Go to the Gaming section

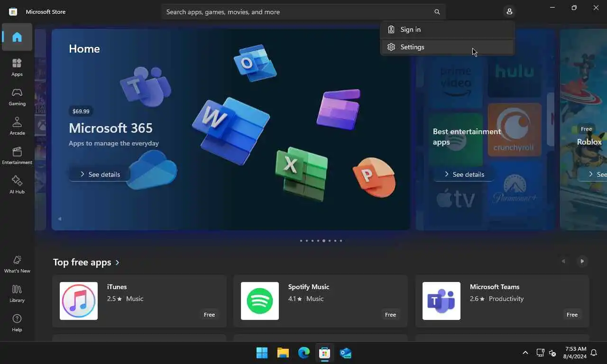(x=17, y=97)
